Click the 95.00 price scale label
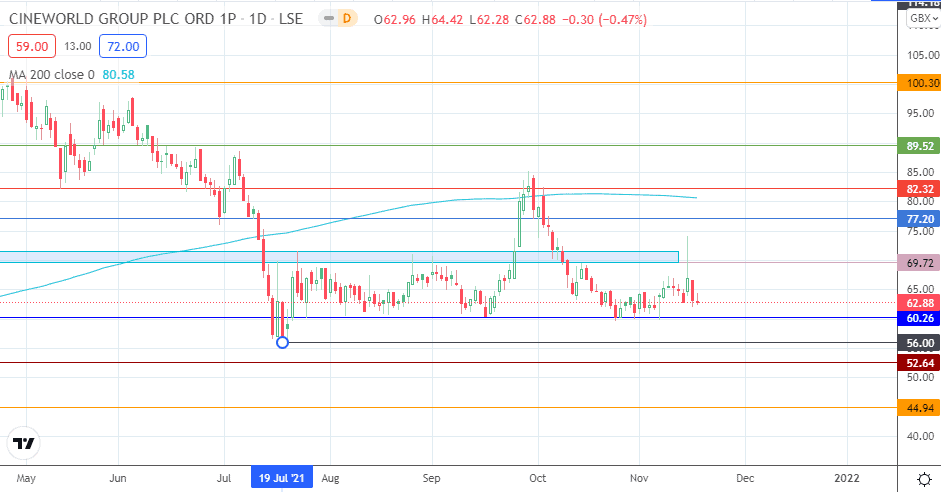 click(923, 113)
